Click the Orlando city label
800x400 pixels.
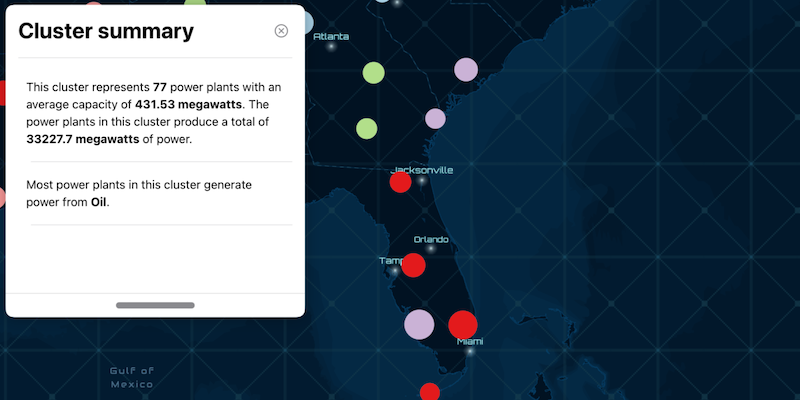431,240
